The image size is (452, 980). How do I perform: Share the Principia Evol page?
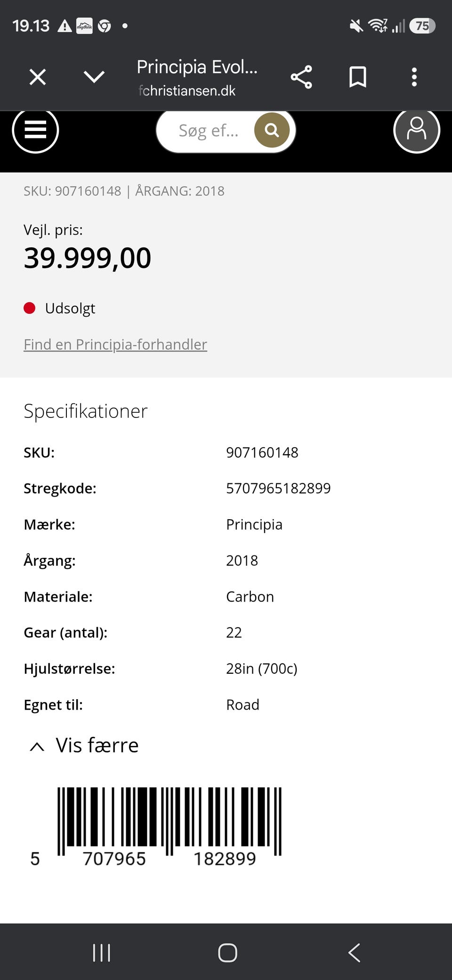click(x=301, y=77)
